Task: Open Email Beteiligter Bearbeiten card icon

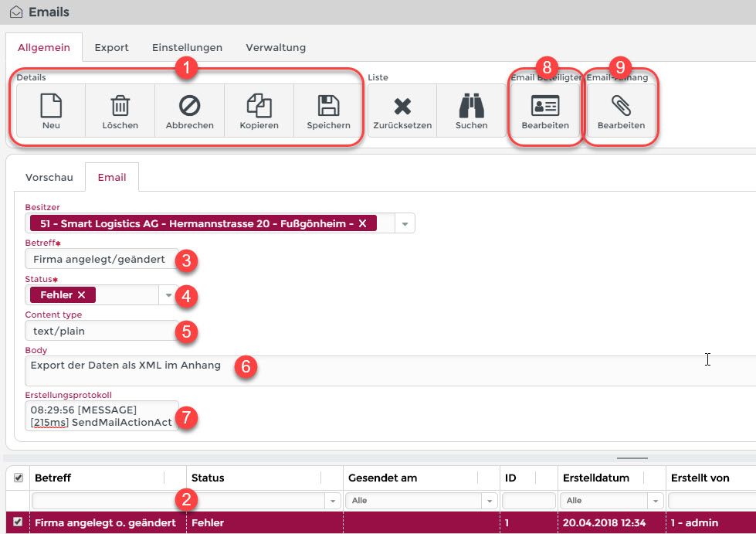Action: [545, 106]
